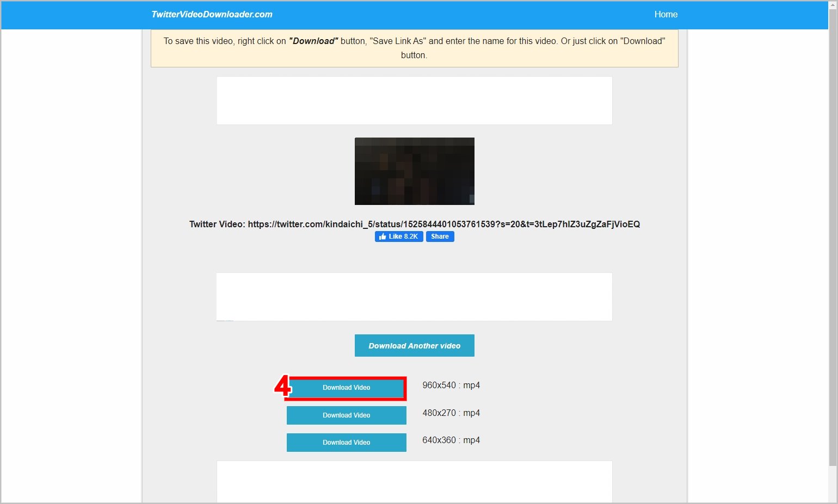Screen dimensions: 838x504
Task: Download the 640x360 mp4 video
Action: point(347,443)
